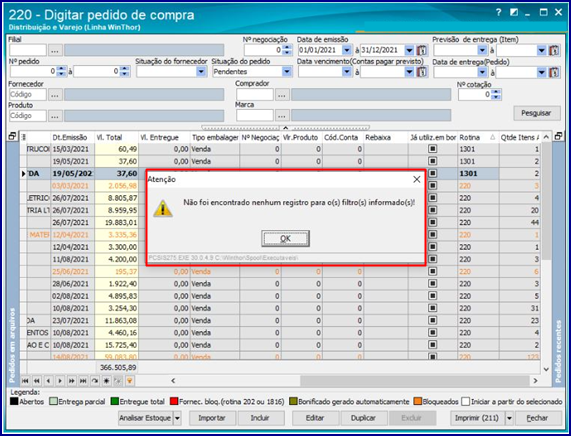Click Nº negociação spinner arrows

pos(287,50)
